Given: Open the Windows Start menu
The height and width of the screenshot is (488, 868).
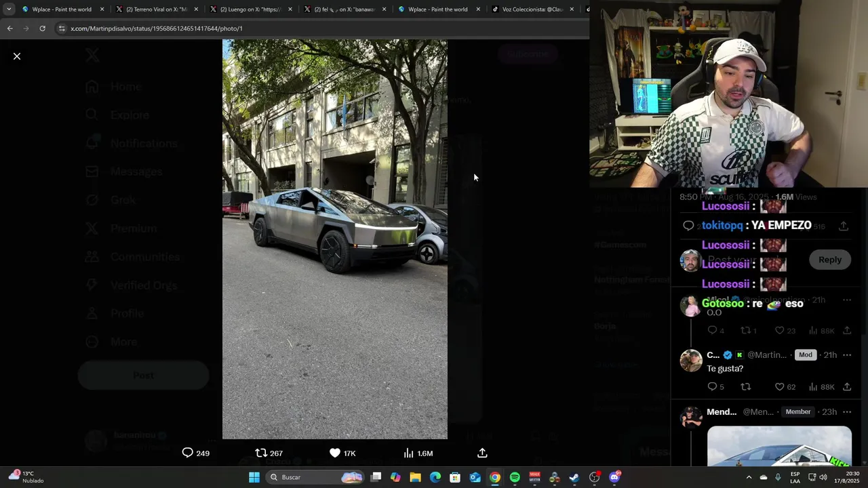Looking at the screenshot, I should pyautogui.click(x=254, y=477).
